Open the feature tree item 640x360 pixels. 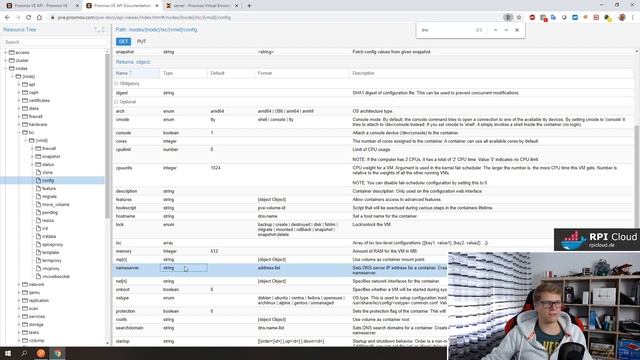click(x=49, y=189)
